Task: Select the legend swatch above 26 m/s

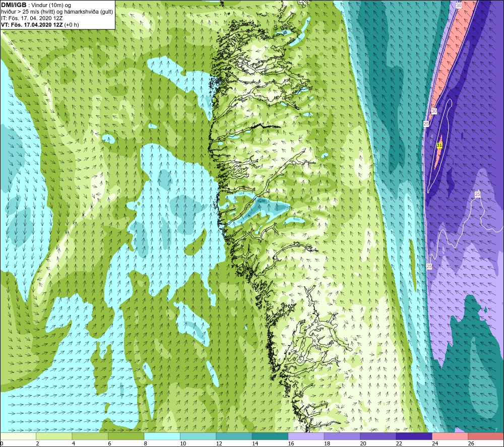Action: click(486, 436)
